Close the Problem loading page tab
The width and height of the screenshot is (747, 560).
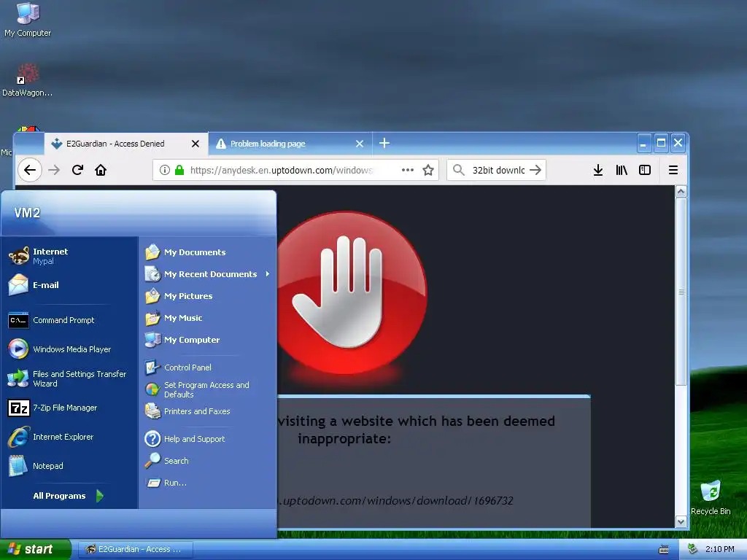click(x=360, y=144)
